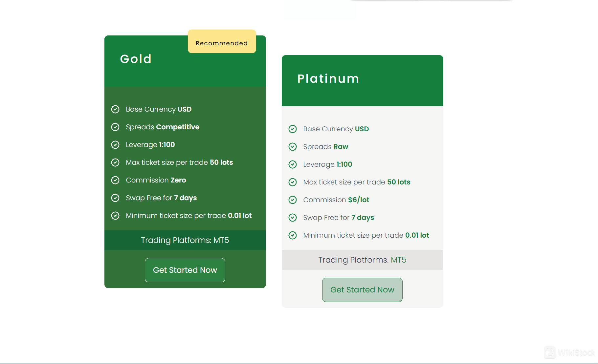Screen dimensions: 598x364
Task: Click the checkmark beside Commission $6/lot
Action: [x=293, y=200]
